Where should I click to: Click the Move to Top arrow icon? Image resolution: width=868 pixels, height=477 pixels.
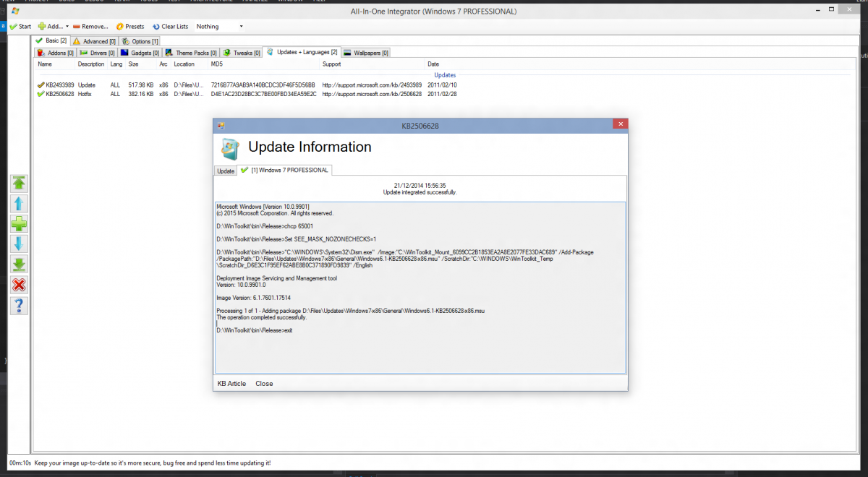(x=20, y=184)
